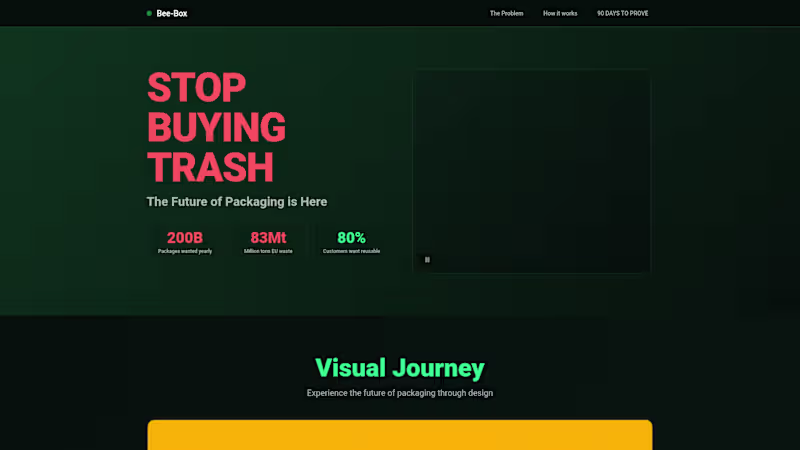Open The Problem nav link

(506, 13)
